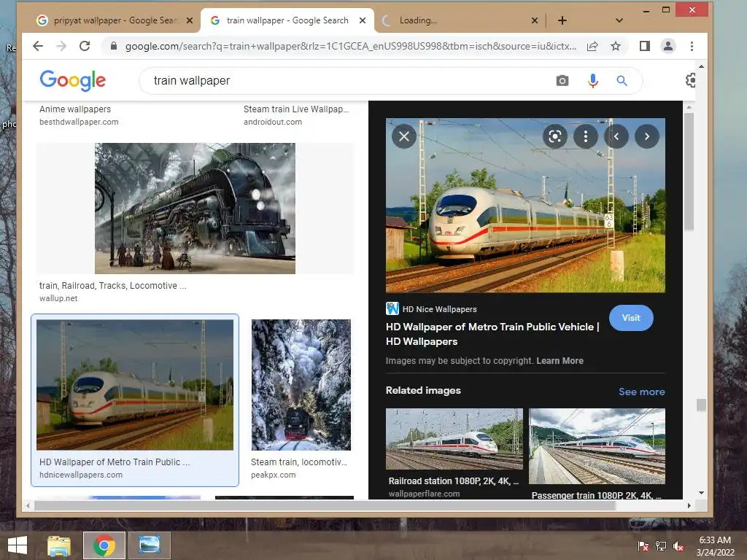This screenshot has width=747, height=560.
Task: Open HD Wallpaper of Metro Train title
Action: coord(492,334)
